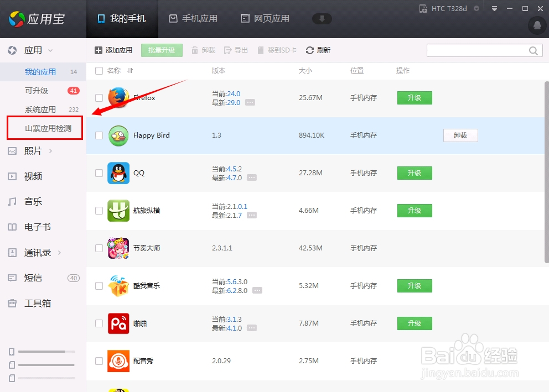The width and height of the screenshot is (549, 392).
Task: Tick the 节奏大师 row checkbox
Action: (x=99, y=248)
